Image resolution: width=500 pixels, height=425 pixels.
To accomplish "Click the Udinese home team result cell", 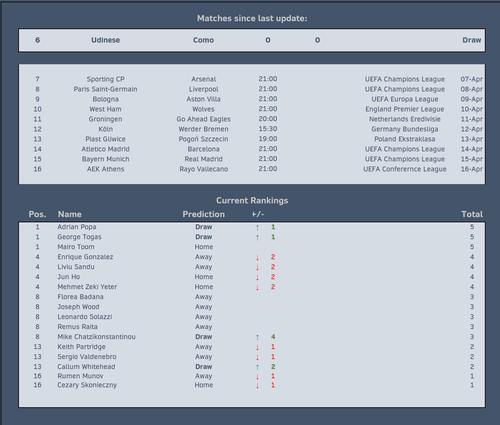I will click(105, 40).
